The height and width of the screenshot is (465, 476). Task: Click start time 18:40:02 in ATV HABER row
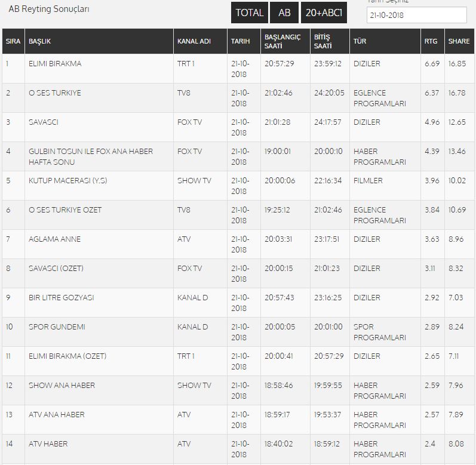[279, 444]
